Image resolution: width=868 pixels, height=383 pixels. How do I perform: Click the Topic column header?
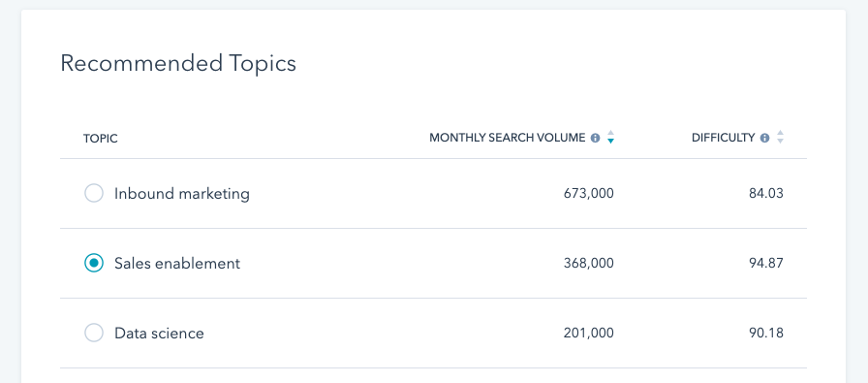coord(101,139)
